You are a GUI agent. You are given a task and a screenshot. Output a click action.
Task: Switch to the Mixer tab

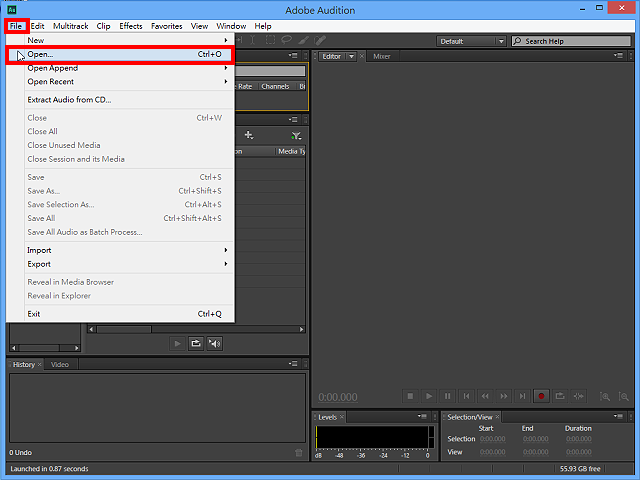click(x=382, y=56)
